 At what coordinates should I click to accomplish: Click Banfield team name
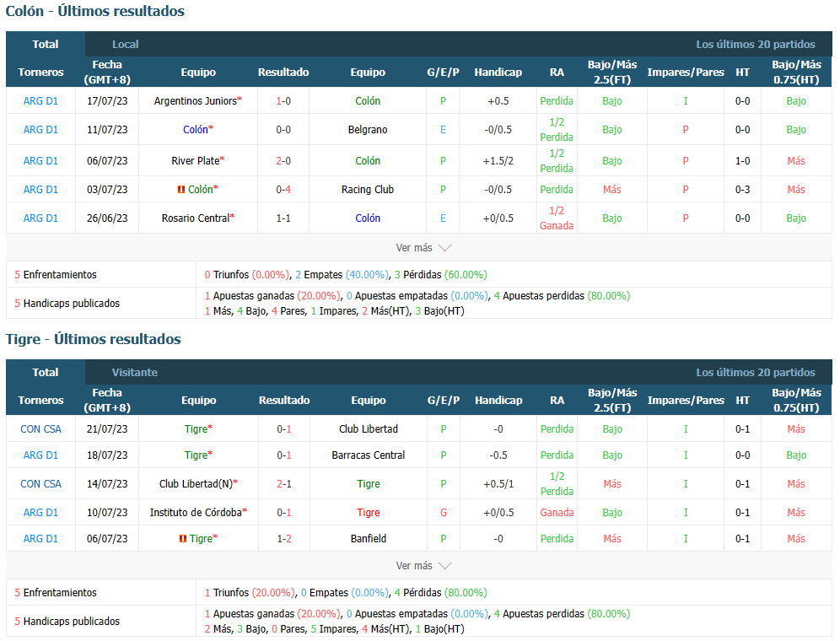369,539
